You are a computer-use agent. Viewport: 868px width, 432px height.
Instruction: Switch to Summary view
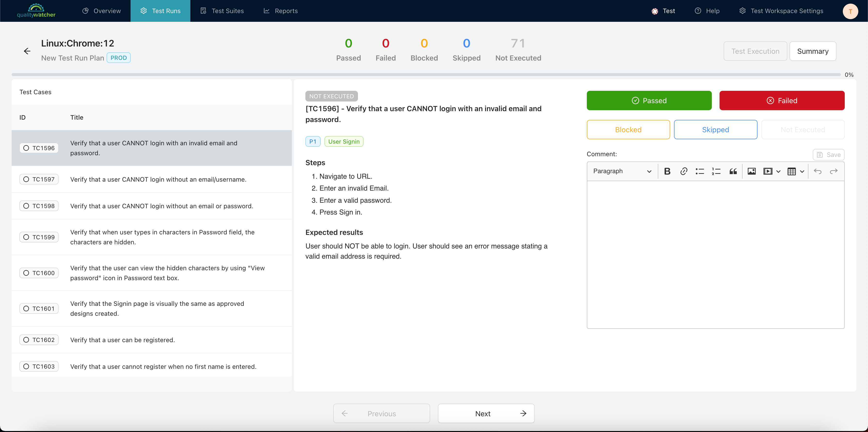coord(812,51)
